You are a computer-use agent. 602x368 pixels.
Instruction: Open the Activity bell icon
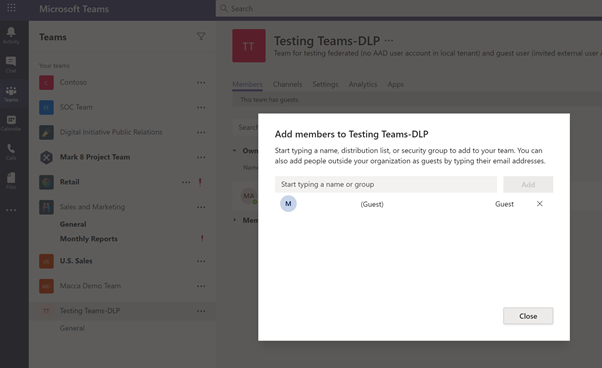click(11, 33)
